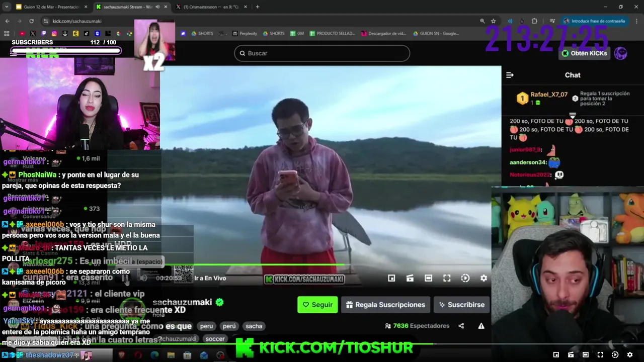
Task: Click the 'soccer' tag chip
Action: pyautogui.click(x=215, y=339)
